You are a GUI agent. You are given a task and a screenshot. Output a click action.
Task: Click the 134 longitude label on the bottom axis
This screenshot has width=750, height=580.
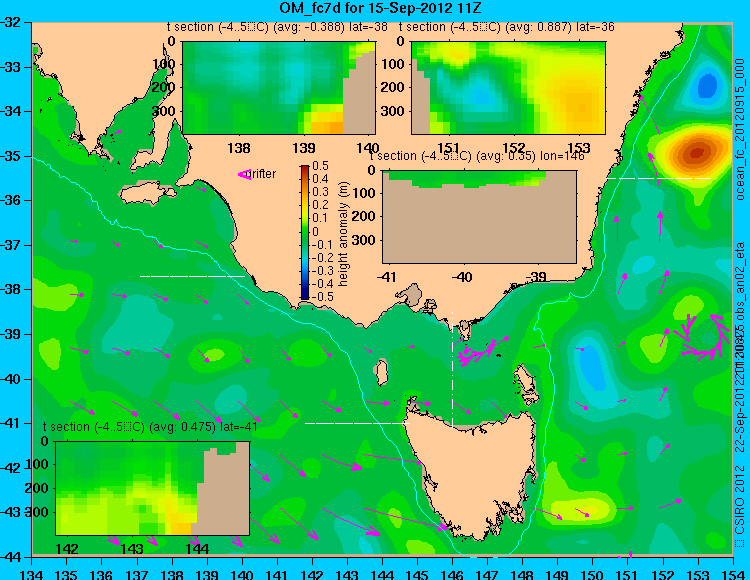pos(32,573)
